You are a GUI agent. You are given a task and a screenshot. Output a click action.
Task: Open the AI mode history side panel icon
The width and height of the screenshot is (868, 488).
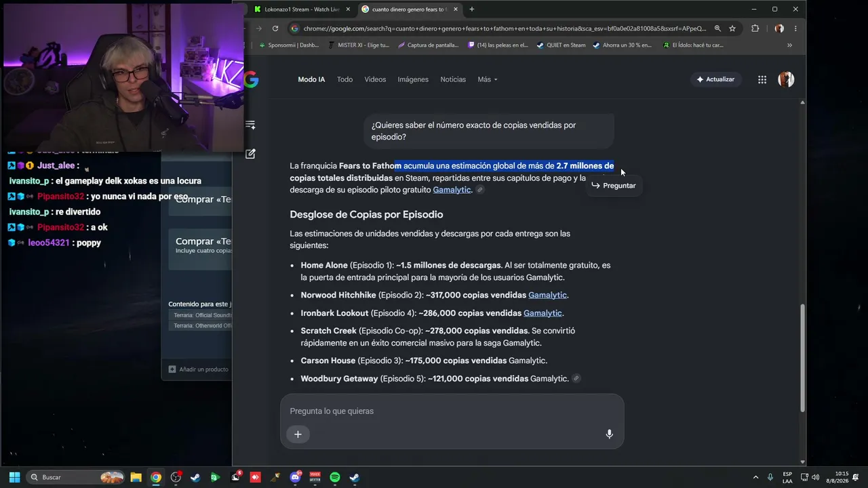pos(250,125)
